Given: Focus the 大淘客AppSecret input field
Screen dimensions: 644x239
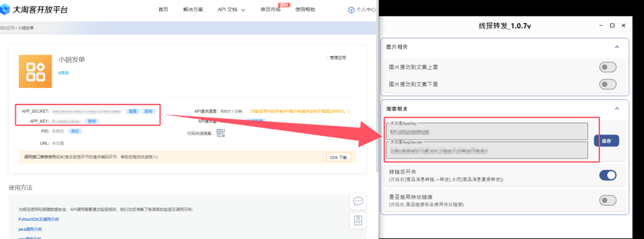Looking at the screenshot, I should (487, 150).
